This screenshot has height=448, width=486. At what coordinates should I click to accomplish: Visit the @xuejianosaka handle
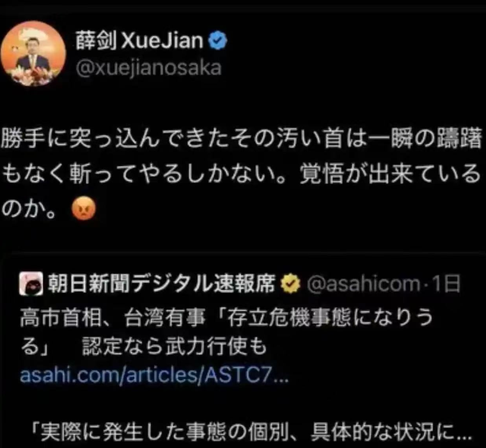pyautogui.click(x=149, y=68)
